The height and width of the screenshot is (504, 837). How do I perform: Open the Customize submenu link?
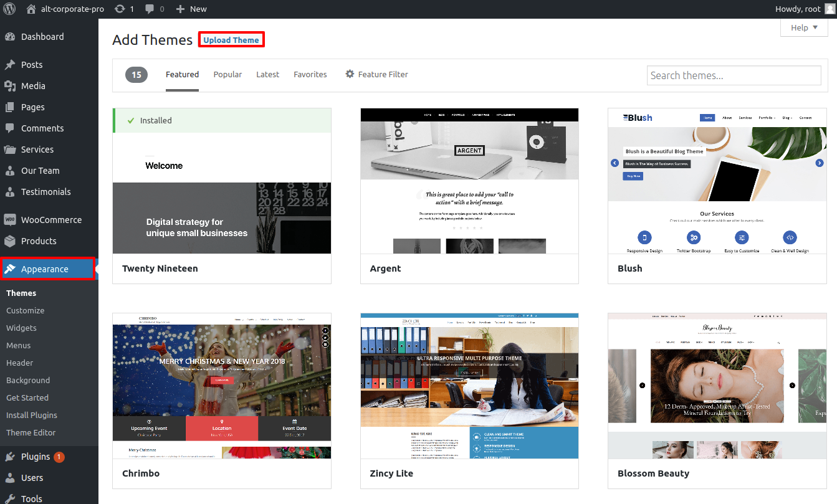coord(26,310)
